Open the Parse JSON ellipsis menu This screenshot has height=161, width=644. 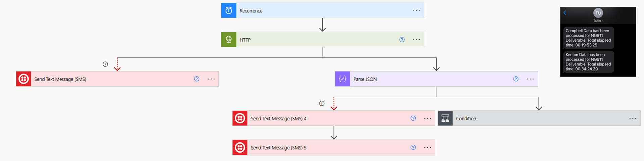[x=530, y=79]
